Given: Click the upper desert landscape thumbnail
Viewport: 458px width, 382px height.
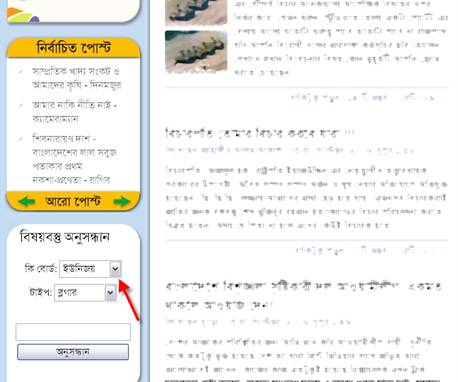Looking at the screenshot, I should [x=196, y=12].
